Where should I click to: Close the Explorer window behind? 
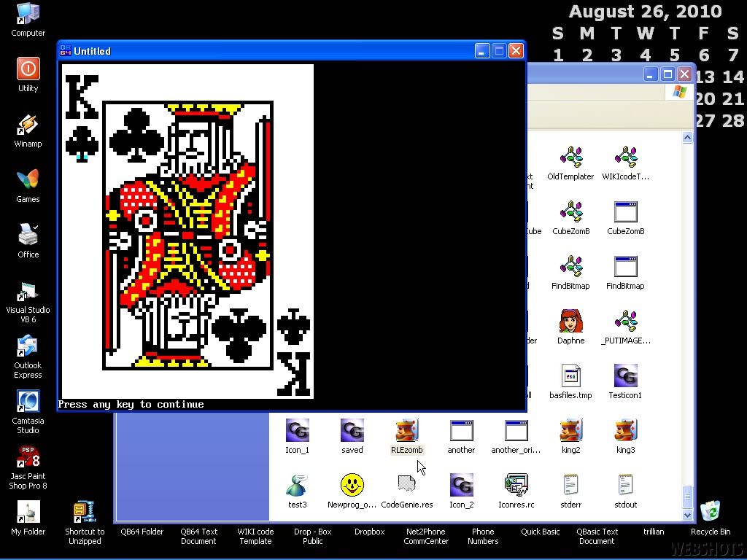click(684, 74)
